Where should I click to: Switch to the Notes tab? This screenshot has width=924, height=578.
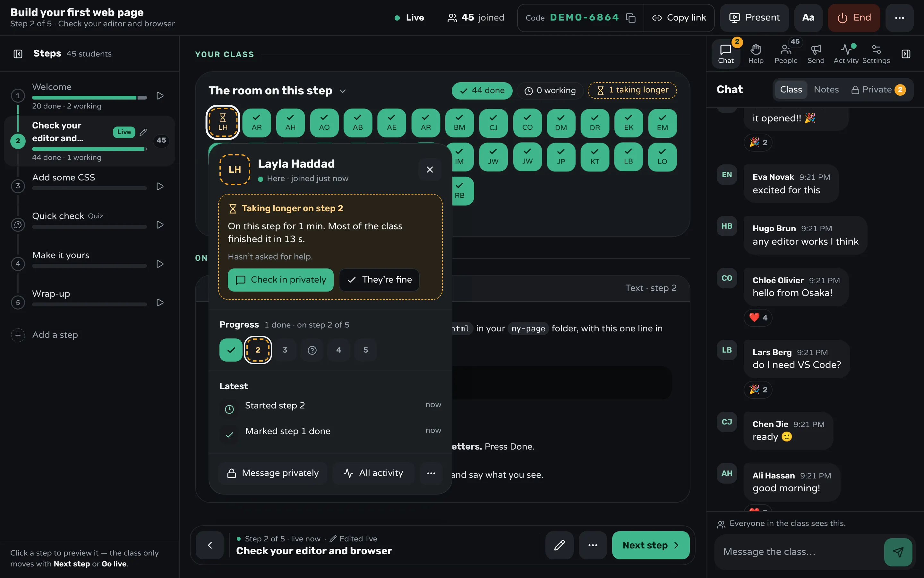pyautogui.click(x=826, y=90)
